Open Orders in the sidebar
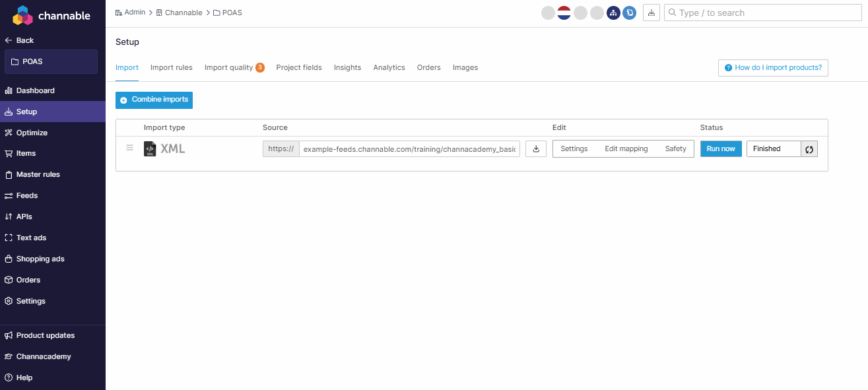868x390 pixels. coord(53,280)
